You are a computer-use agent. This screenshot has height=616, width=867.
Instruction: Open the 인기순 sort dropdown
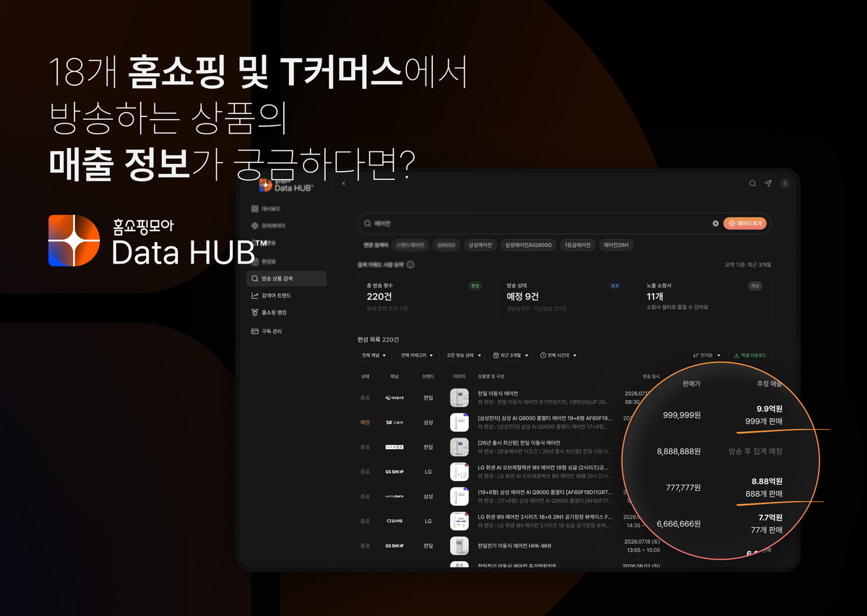(x=707, y=355)
